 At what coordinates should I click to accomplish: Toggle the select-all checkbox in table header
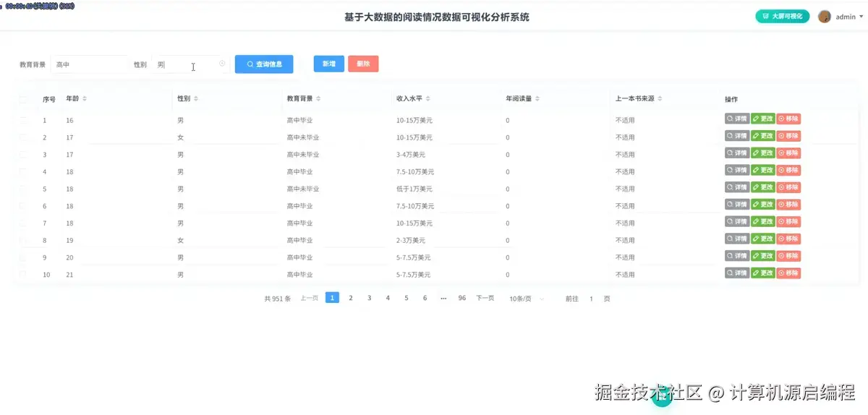point(23,99)
